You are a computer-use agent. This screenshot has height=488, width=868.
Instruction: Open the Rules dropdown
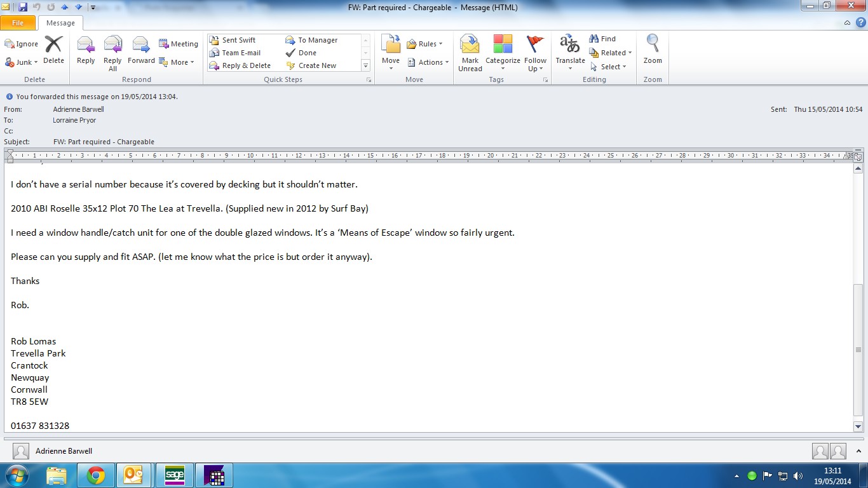tap(424, 44)
